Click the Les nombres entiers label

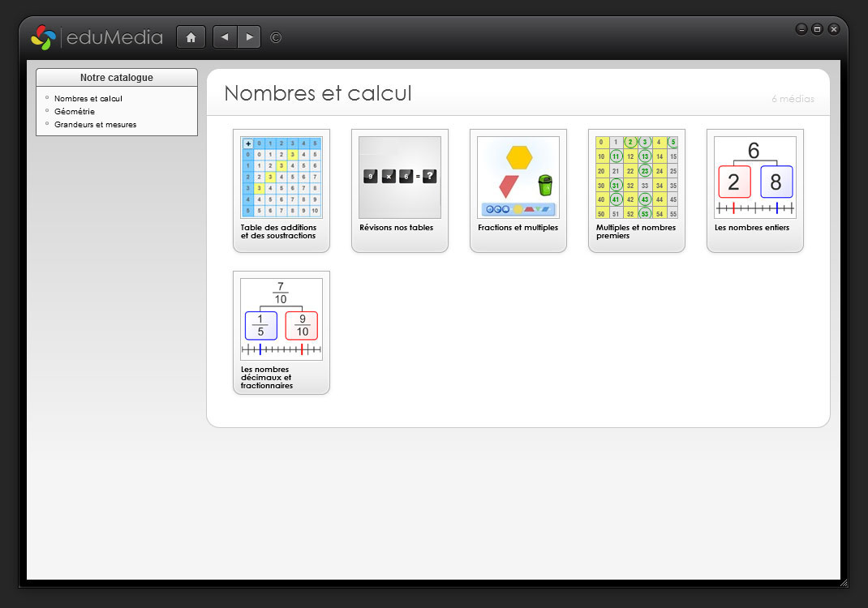click(752, 228)
